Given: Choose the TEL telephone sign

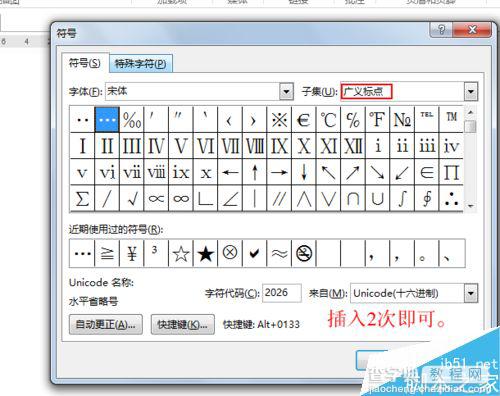Looking at the screenshot, I should pos(427,119).
